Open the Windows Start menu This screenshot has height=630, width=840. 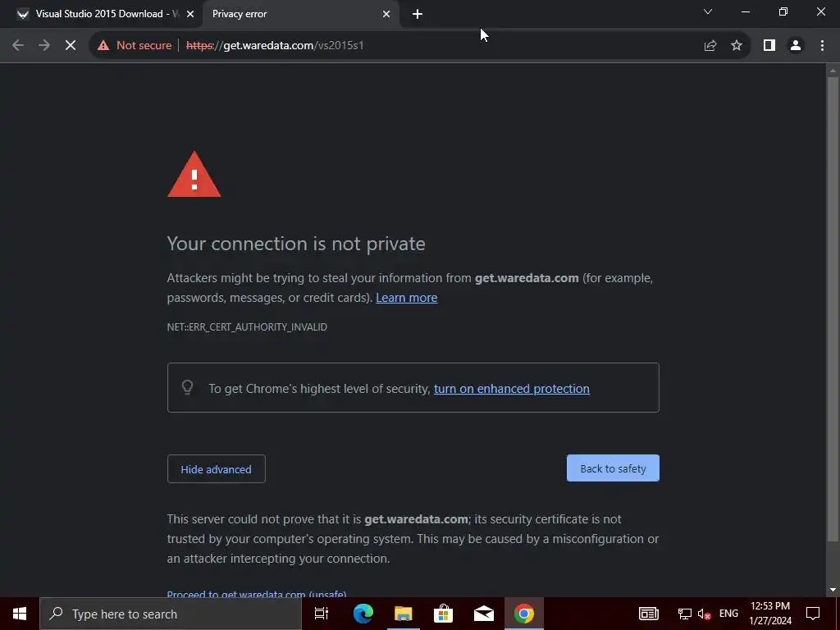point(20,614)
